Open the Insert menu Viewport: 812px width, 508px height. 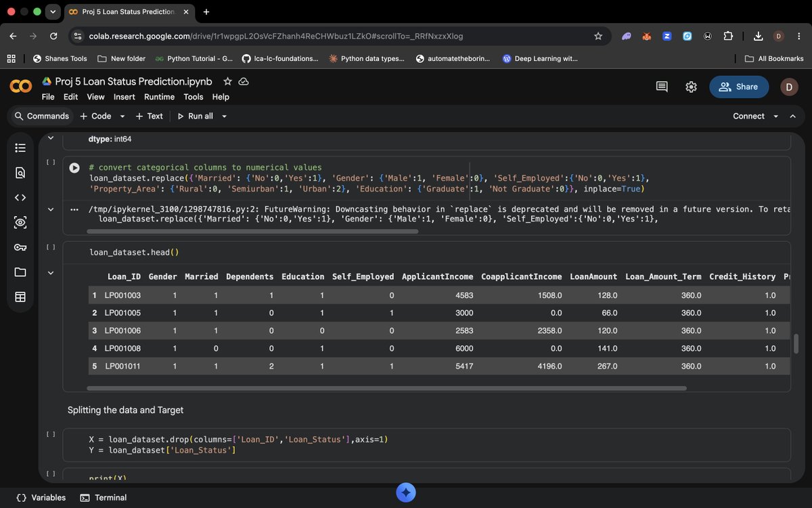click(124, 97)
